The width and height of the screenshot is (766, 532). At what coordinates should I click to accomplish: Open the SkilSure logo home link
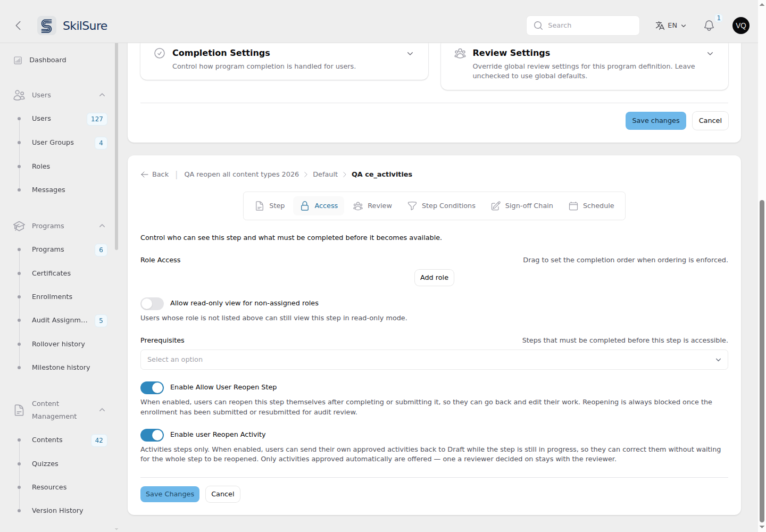(73, 26)
